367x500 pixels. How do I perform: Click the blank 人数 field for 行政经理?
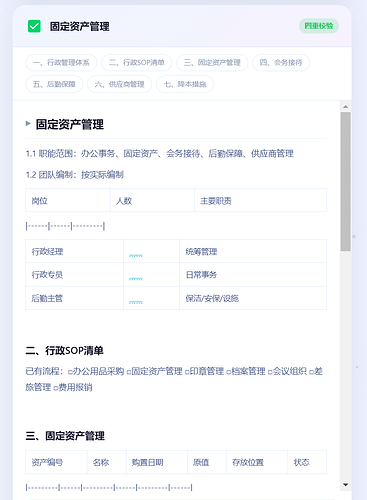pyautogui.click(x=151, y=251)
